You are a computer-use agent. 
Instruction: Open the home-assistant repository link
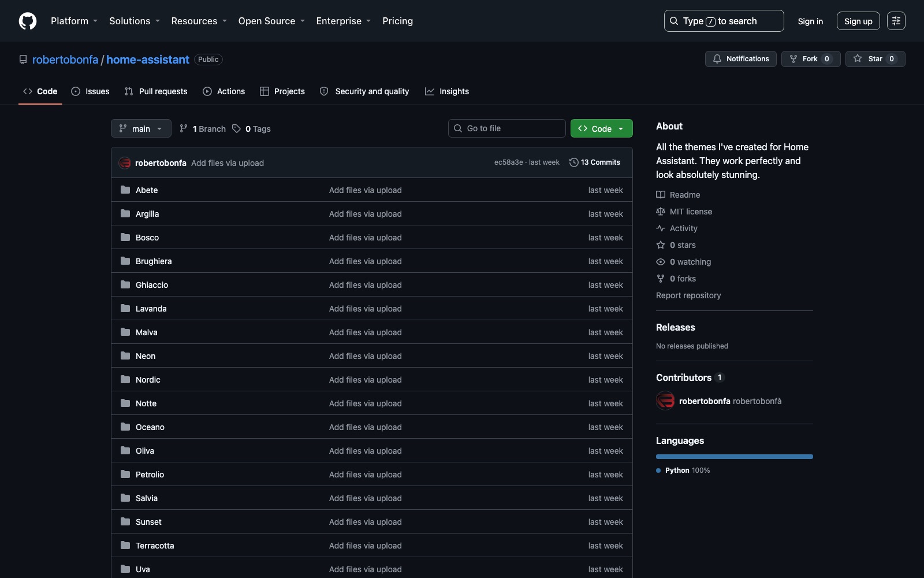tap(148, 60)
